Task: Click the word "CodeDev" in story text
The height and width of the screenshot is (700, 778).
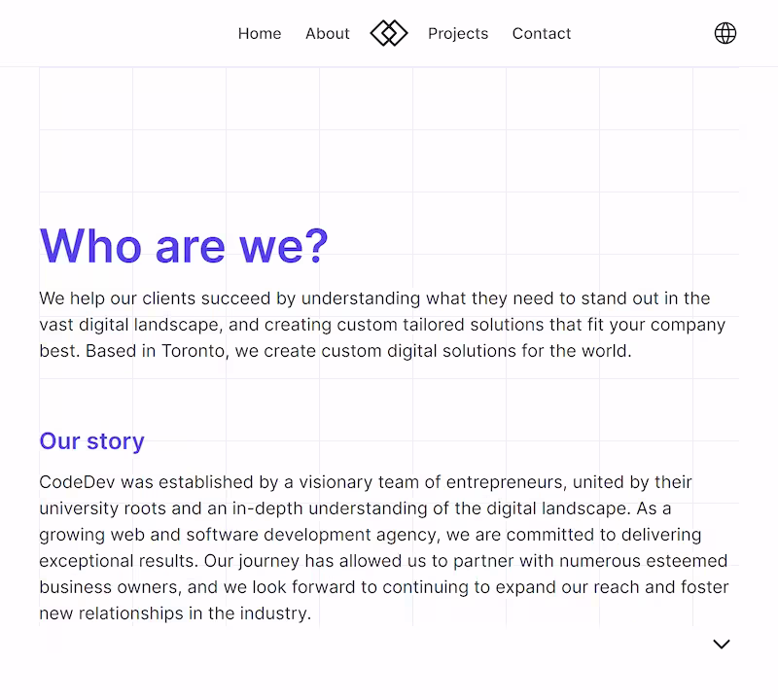Action: pos(77,481)
